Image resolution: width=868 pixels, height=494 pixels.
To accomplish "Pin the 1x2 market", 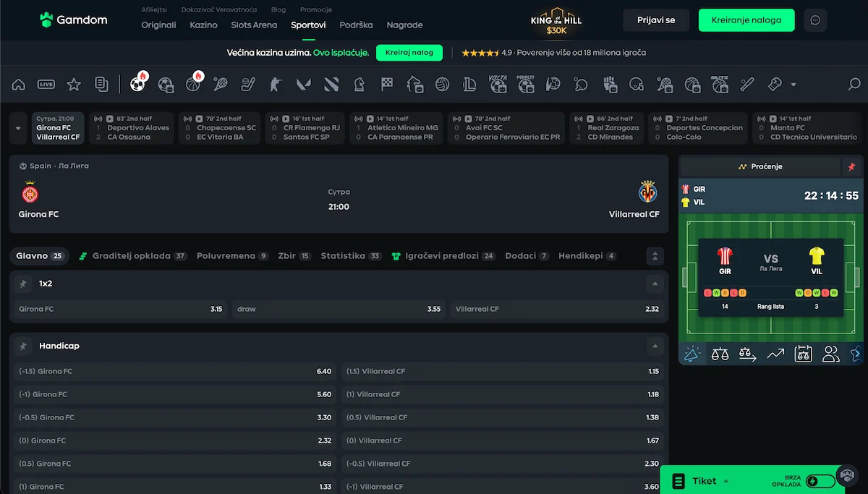I will click(x=23, y=284).
